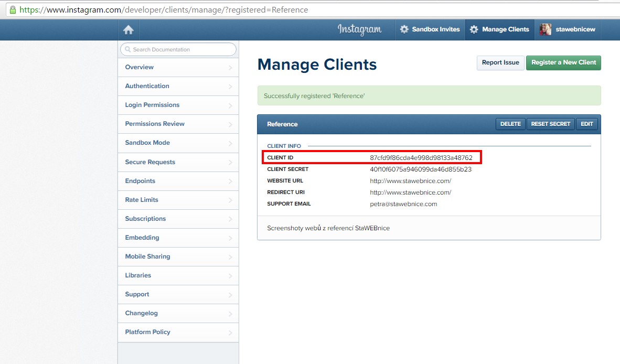Click Register a New Client button

(563, 63)
